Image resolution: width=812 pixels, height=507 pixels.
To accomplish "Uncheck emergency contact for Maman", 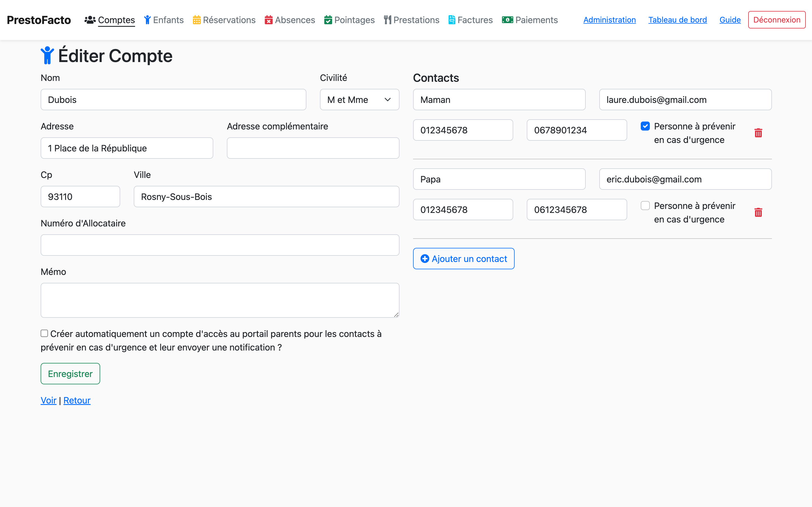I will click(645, 126).
